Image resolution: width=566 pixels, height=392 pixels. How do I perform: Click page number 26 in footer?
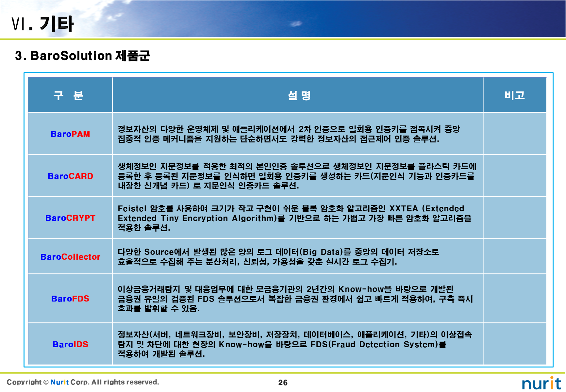click(x=283, y=383)
